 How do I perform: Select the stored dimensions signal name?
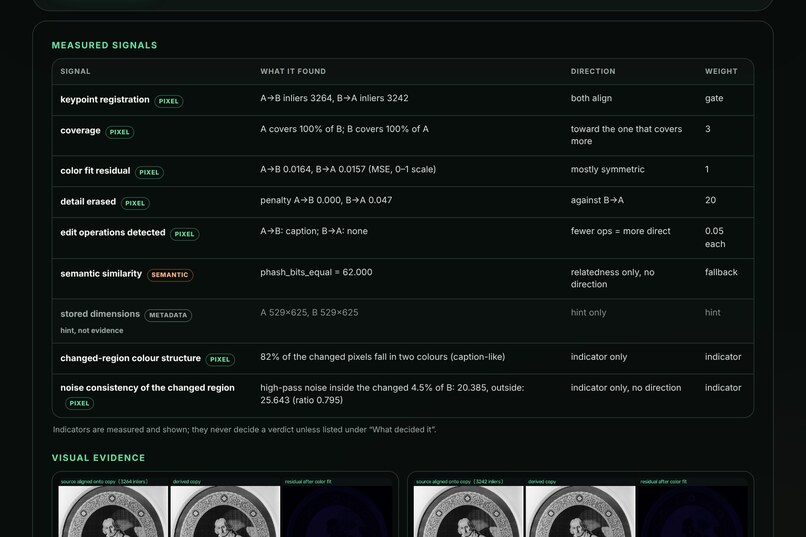(100, 313)
